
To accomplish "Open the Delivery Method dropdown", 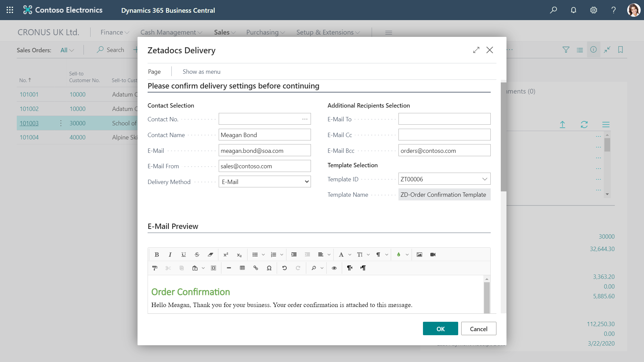I will click(265, 182).
